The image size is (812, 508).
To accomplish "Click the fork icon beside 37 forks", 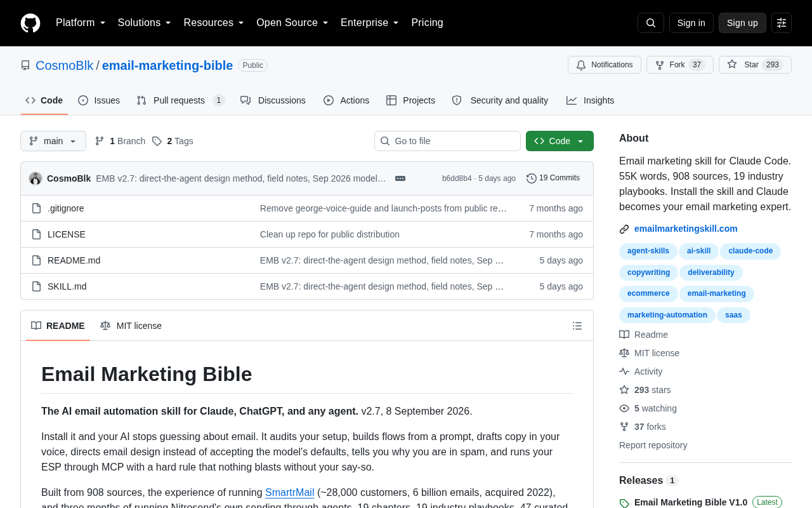I will pos(624,427).
